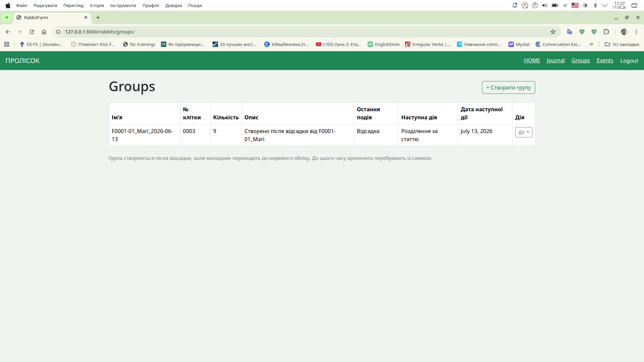
Task: Open the browser three-dot menu
Action: 636,32
